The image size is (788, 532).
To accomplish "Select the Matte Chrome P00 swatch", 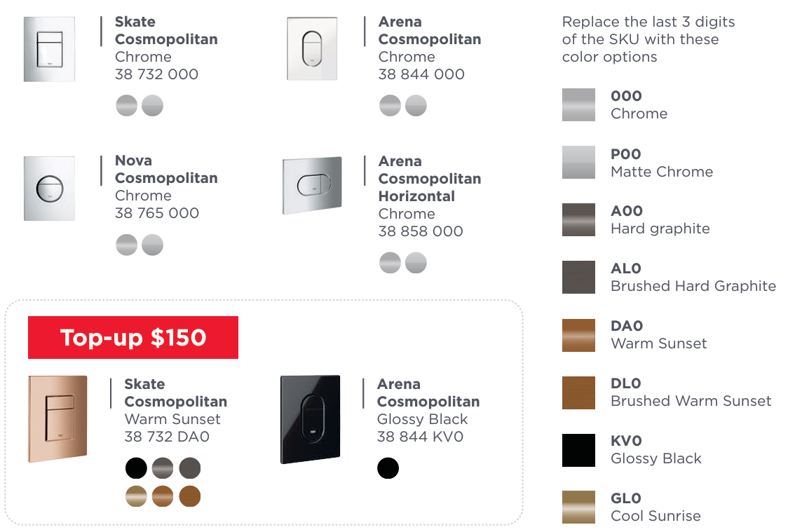I will (578, 163).
